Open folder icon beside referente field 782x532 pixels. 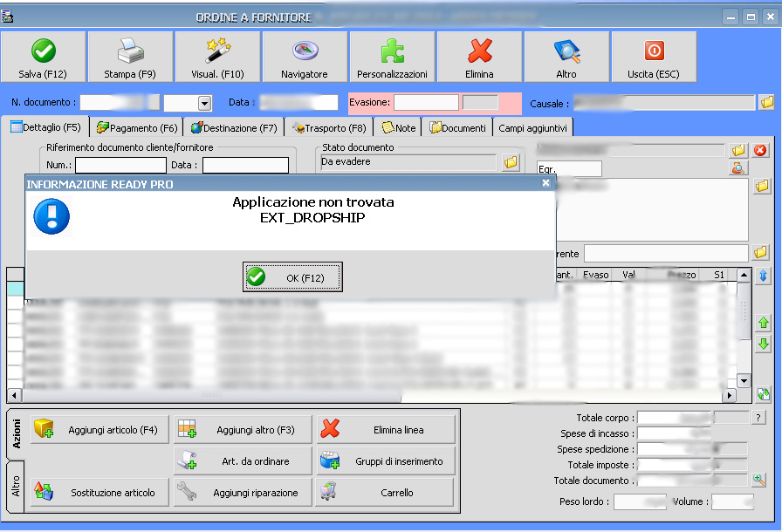[760, 253]
